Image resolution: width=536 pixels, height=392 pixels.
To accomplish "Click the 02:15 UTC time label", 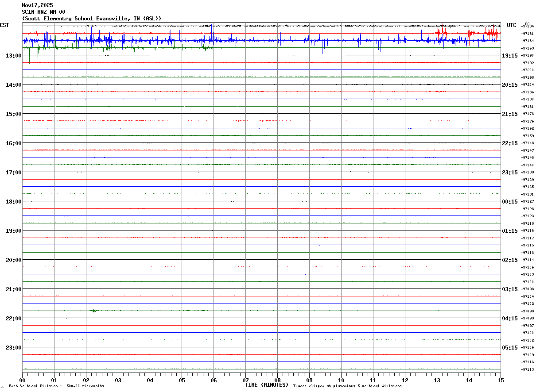I will click(510, 260).
